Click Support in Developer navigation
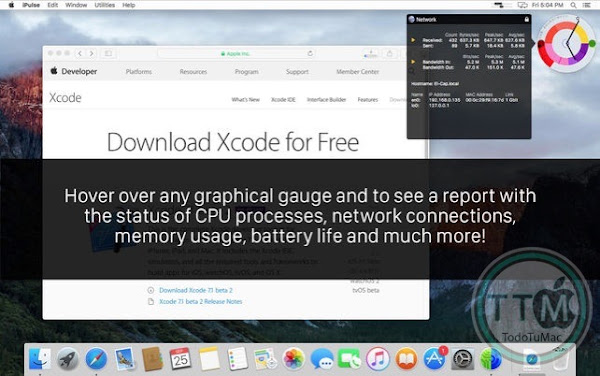Viewport: 600px width, 376px height. point(297,72)
